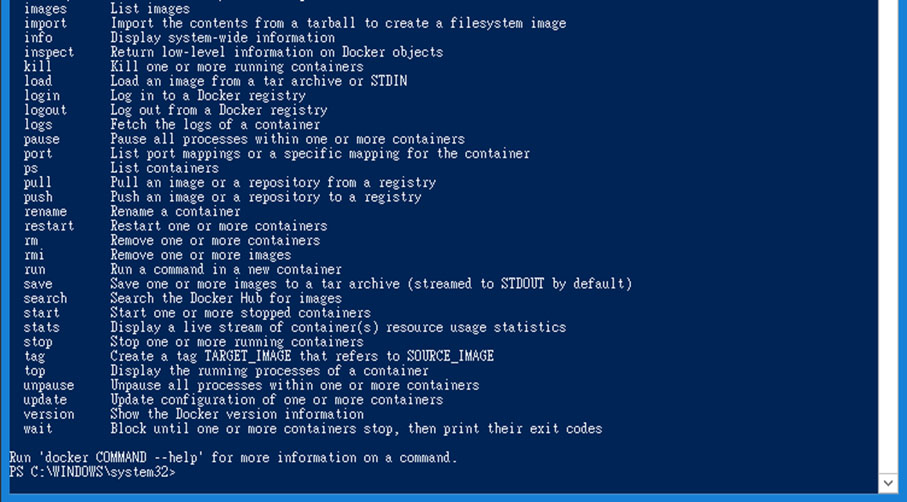907x502 pixels.
Task: Click the 'login' command name
Action: coord(42,96)
